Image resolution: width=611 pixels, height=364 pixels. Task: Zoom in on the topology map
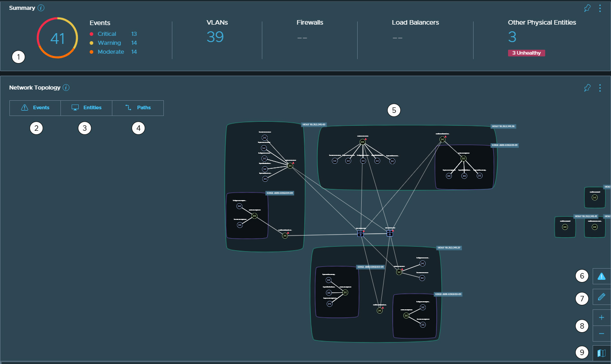(602, 317)
